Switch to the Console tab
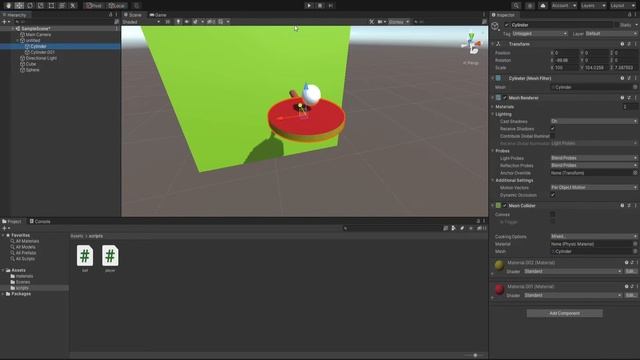Viewport: 640px width, 360px height. pos(40,222)
